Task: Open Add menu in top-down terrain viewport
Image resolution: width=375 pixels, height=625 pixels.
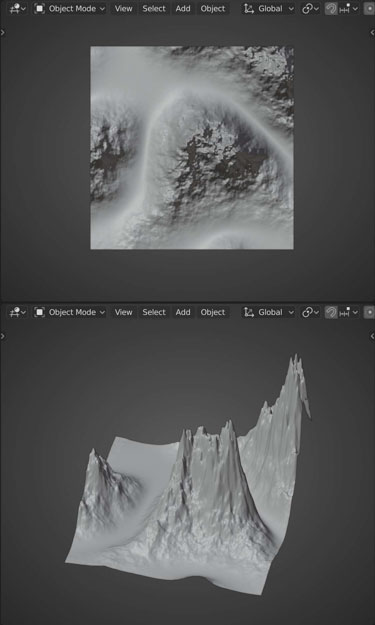Action: point(183,8)
